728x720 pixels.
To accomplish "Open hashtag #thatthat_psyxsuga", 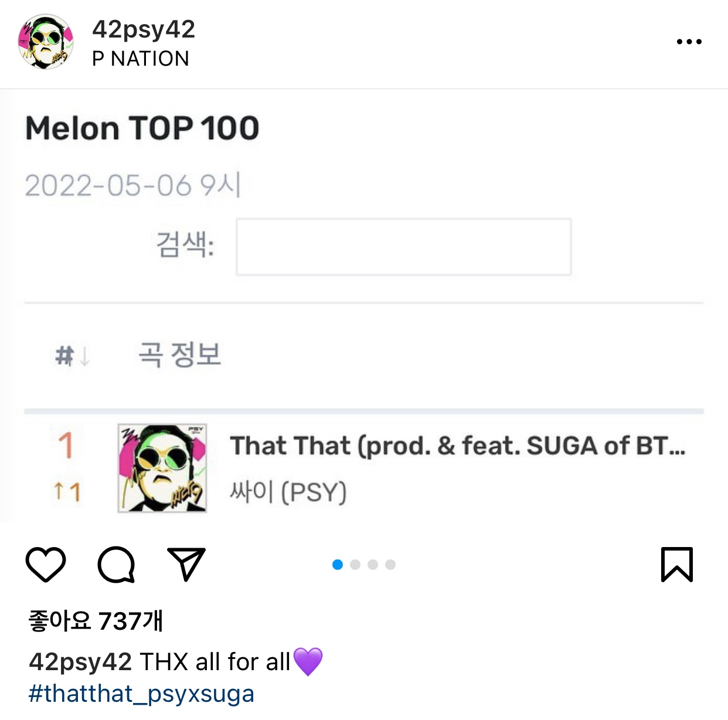I will tap(141, 694).
